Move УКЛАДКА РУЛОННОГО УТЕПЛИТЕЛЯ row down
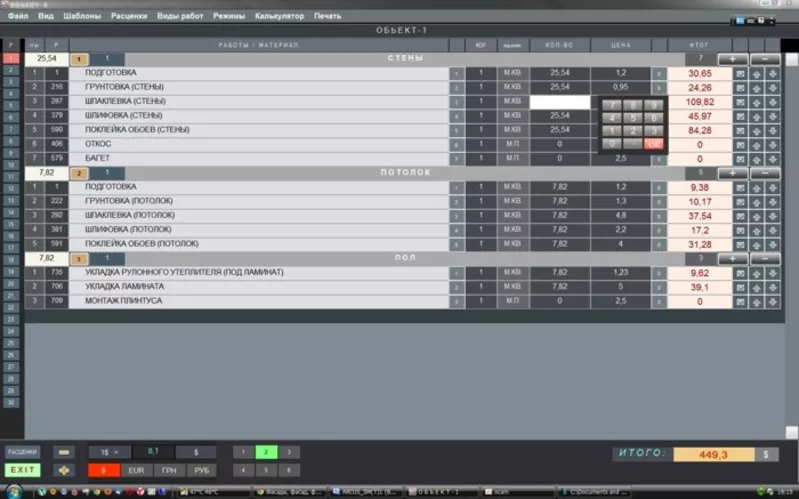This screenshot has height=499, width=799. click(773, 273)
